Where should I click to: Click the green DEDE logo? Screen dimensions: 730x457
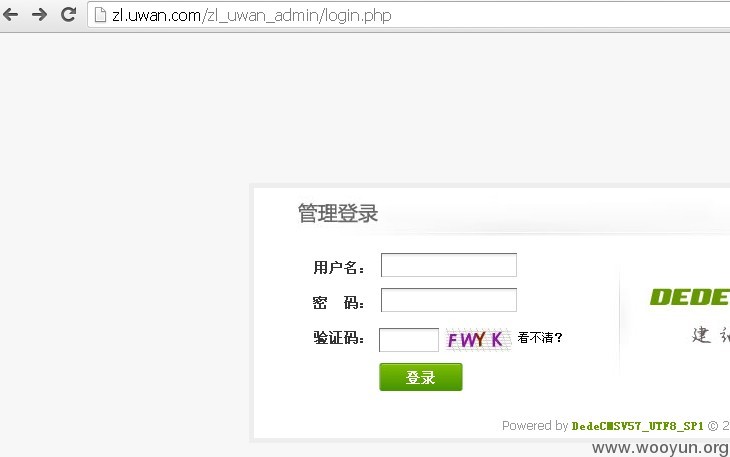pos(689,297)
